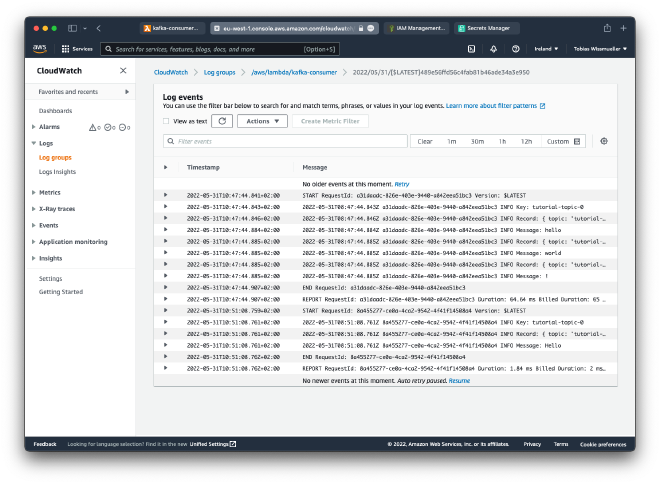Viewport: 660px width, 484px height.
Task: Select the 12h time range filter
Action: click(x=526, y=141)
